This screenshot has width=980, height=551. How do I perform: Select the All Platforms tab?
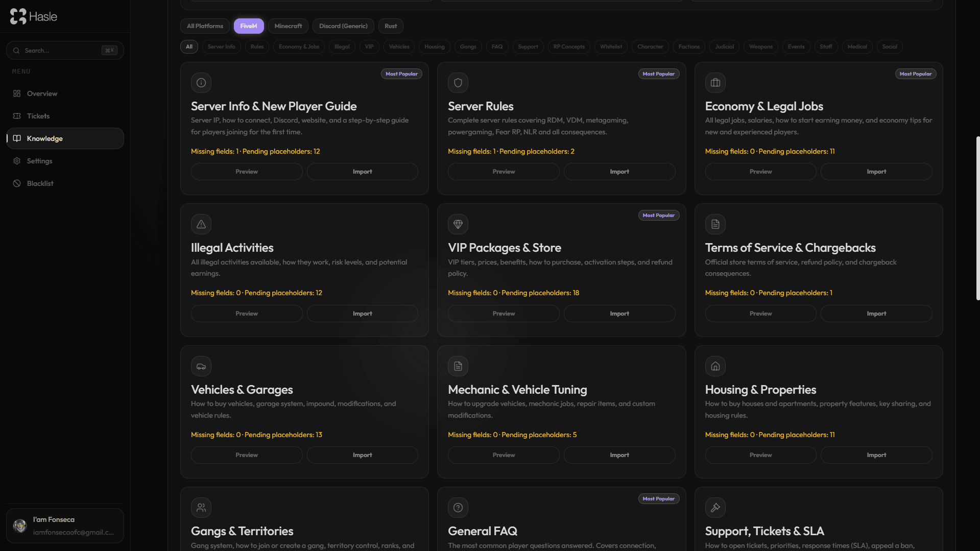[205, 26]
